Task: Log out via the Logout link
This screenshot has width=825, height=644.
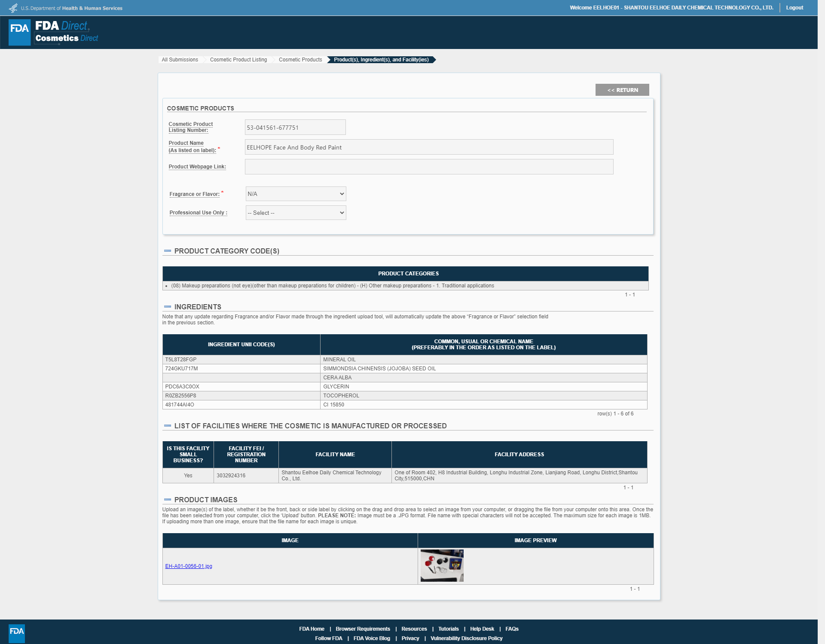Action: 794,8
